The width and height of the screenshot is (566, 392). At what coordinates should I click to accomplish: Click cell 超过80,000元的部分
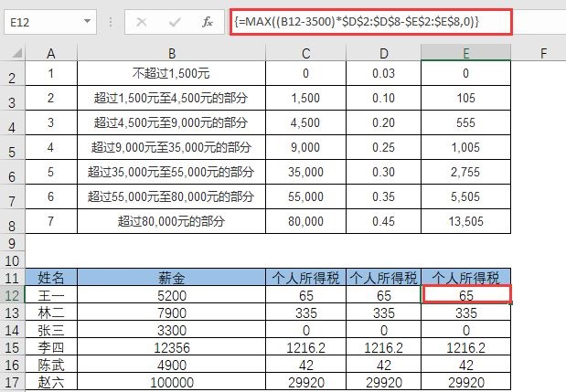pyautogui.click(x=172, y=221)
